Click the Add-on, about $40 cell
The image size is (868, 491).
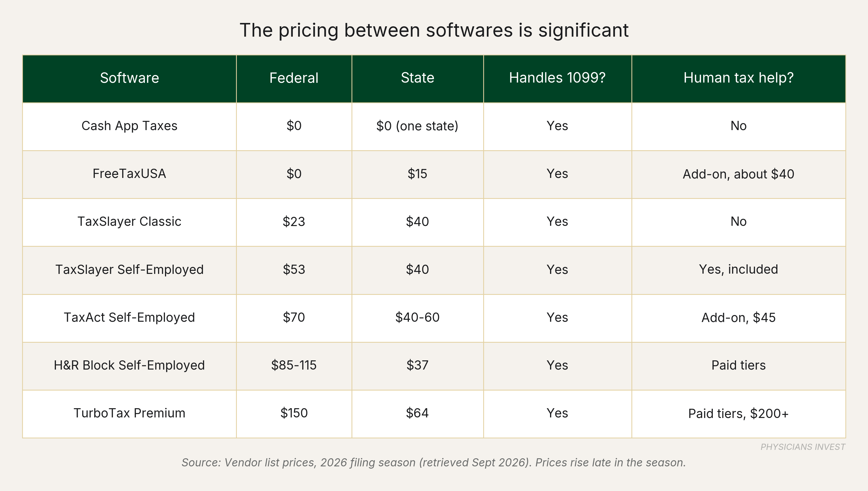739,174
